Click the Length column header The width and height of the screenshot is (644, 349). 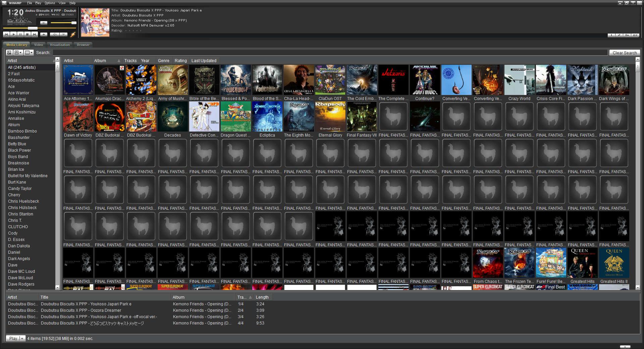tap(262, 297)
